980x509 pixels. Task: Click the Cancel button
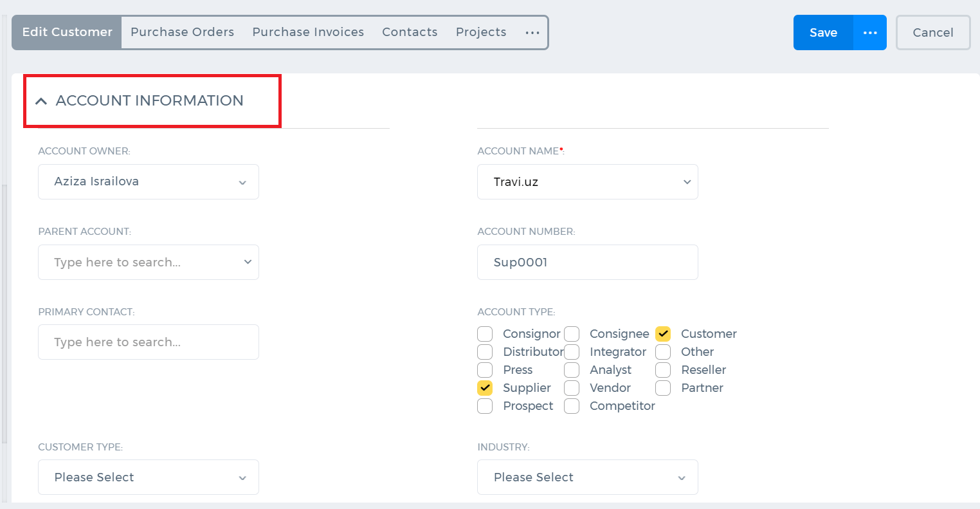pos(933,33)
